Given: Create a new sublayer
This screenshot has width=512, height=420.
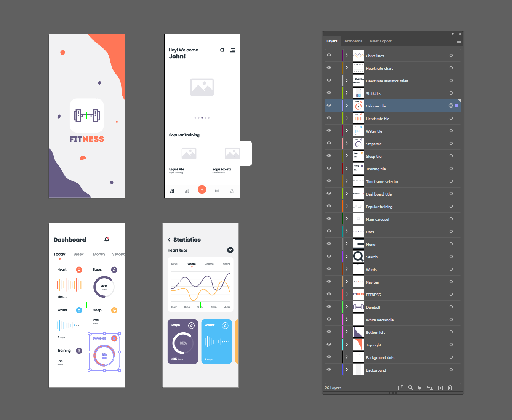Looking at the screenshot, I should click(x=430, y=388).
